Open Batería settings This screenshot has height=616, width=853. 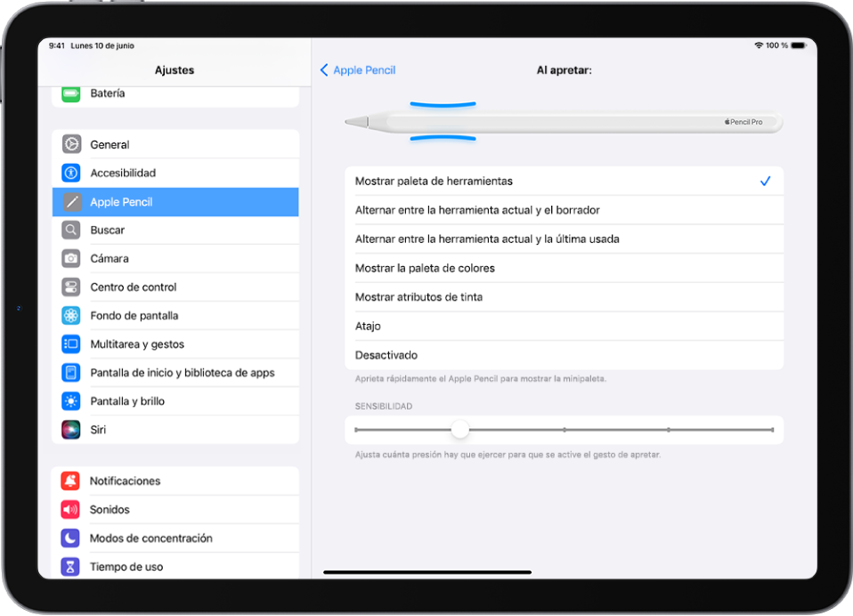(x=175, y=96)
